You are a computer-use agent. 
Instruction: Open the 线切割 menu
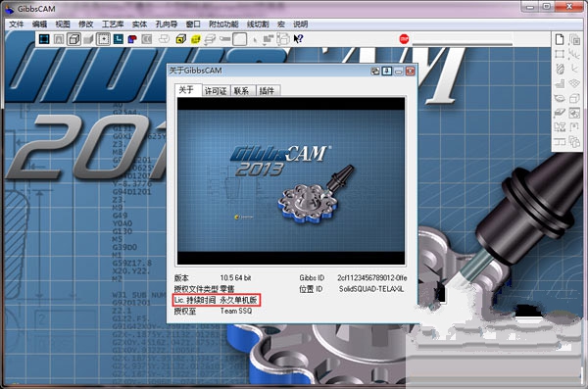tap(258, 24)
